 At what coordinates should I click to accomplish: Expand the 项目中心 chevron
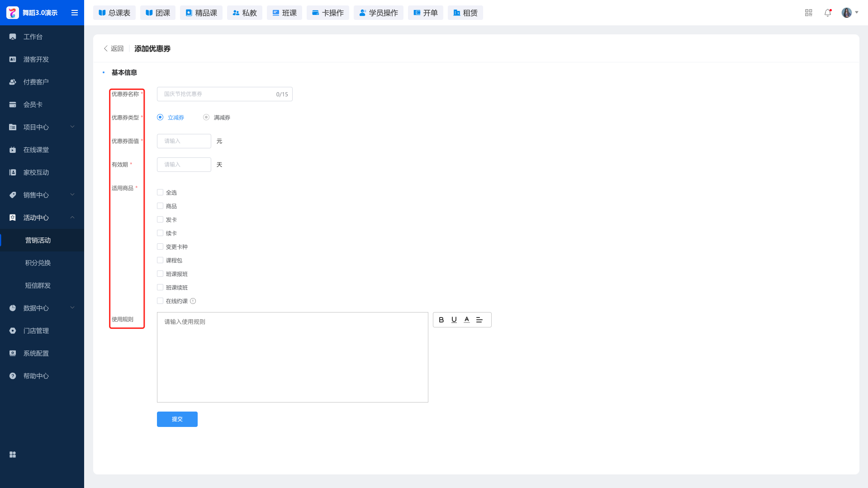point(72,127)
